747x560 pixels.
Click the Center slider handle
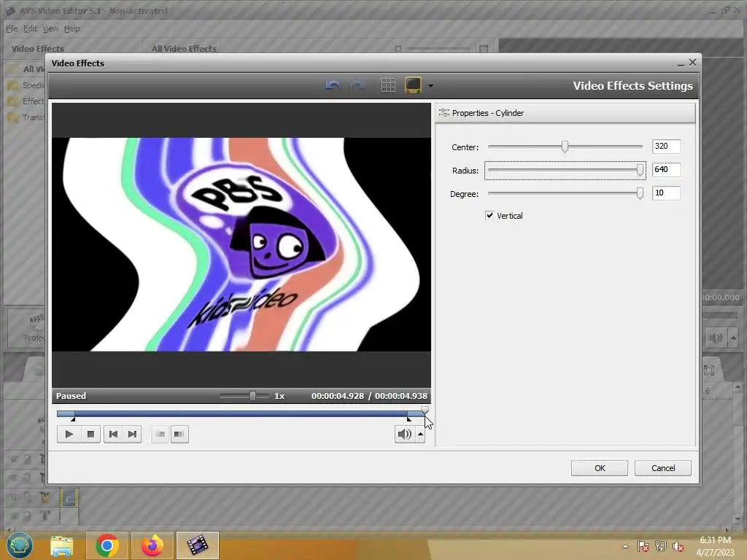click(565, 146)
